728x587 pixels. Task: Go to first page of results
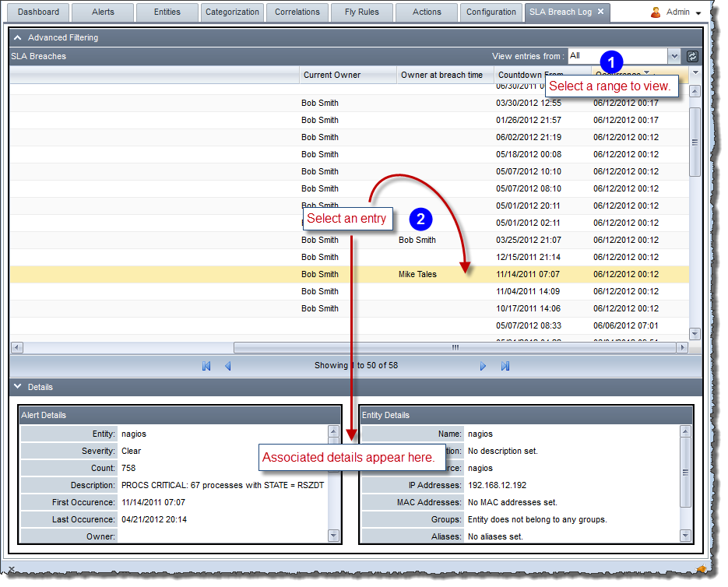pos(206,366)
